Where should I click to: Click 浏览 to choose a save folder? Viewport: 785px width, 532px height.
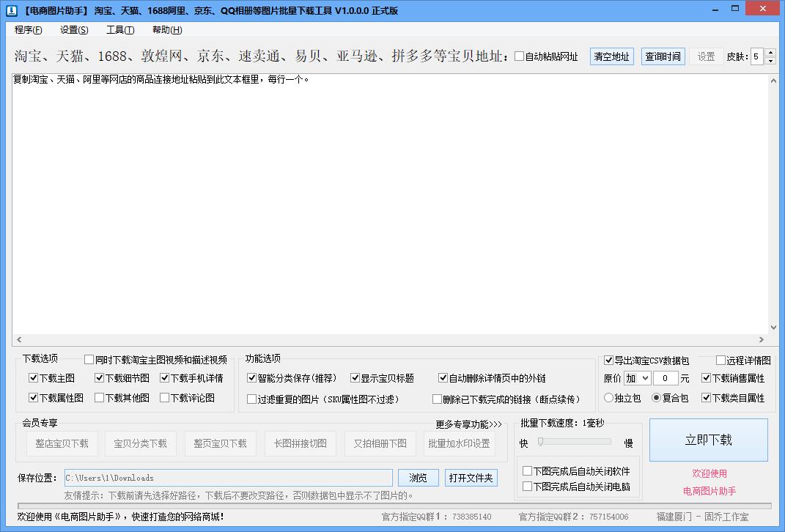pos(418,478)
